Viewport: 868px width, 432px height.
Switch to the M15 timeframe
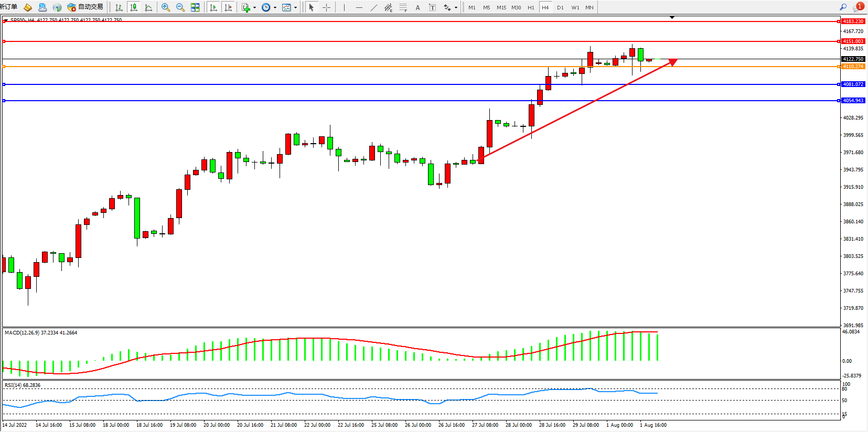501,7
